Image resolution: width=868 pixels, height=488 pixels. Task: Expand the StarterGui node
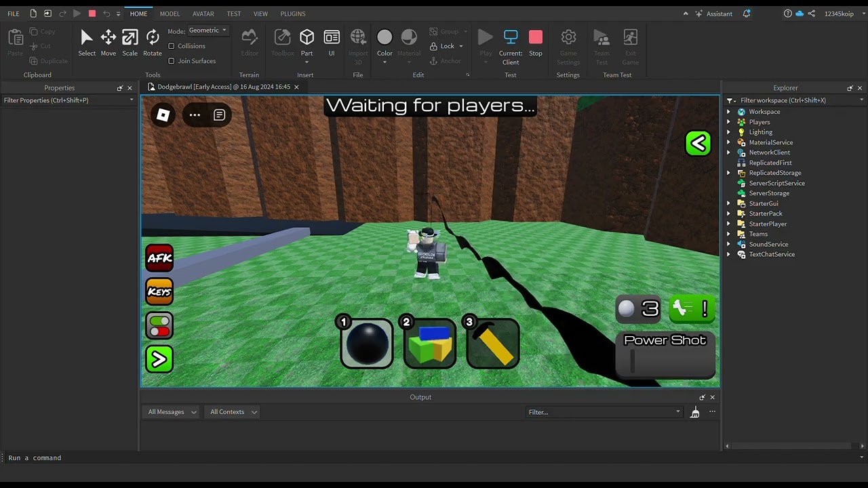pyautogui.click(x=729, y=203)
